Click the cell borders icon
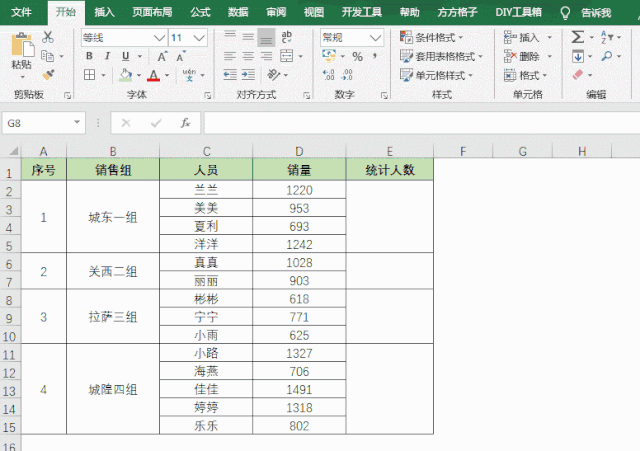 (x=89, y=75)
